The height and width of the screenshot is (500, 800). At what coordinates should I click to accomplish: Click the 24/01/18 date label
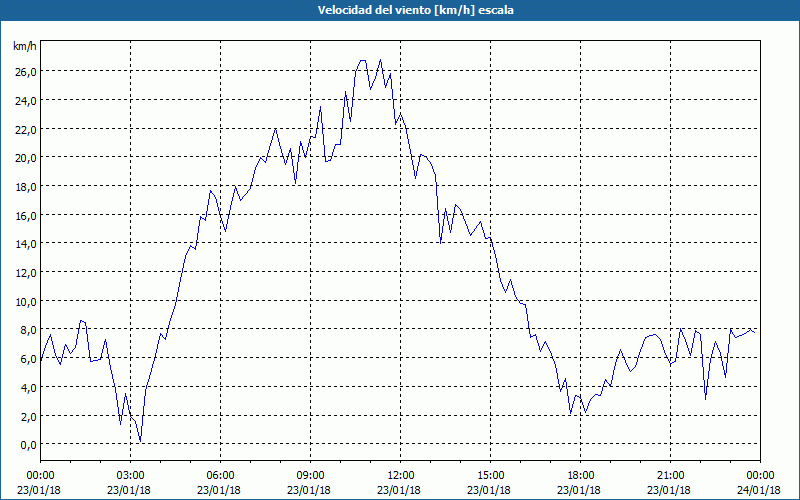coord(759,490)
